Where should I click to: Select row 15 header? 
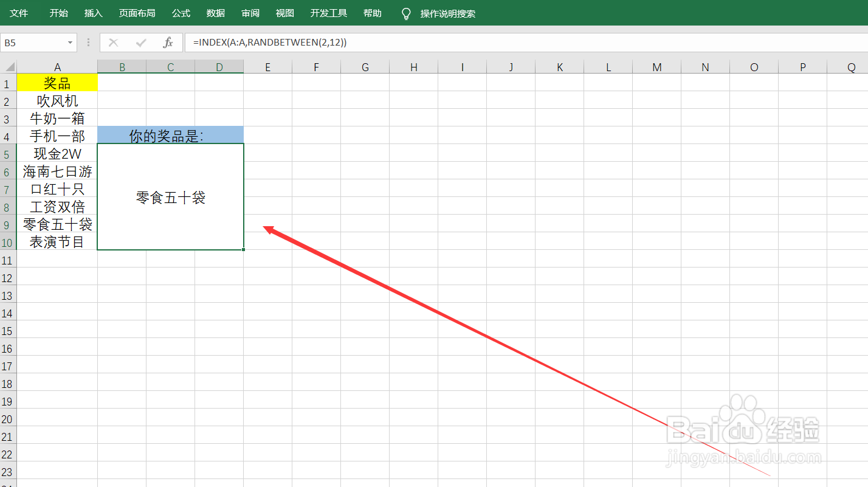pyautogui.click(x=8, y=330)
